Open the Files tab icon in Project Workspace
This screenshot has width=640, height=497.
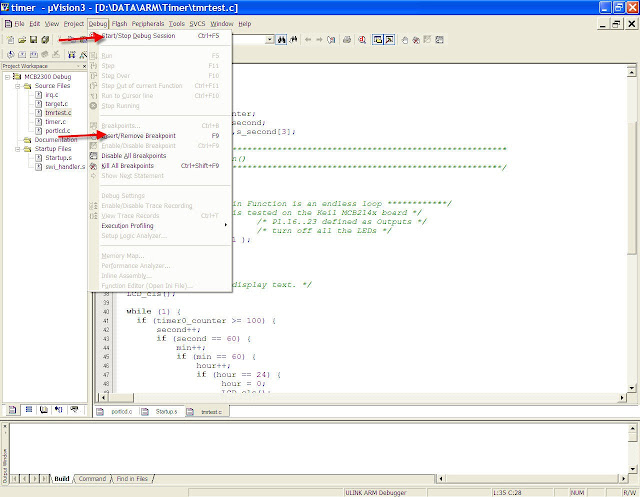(13, 410)
